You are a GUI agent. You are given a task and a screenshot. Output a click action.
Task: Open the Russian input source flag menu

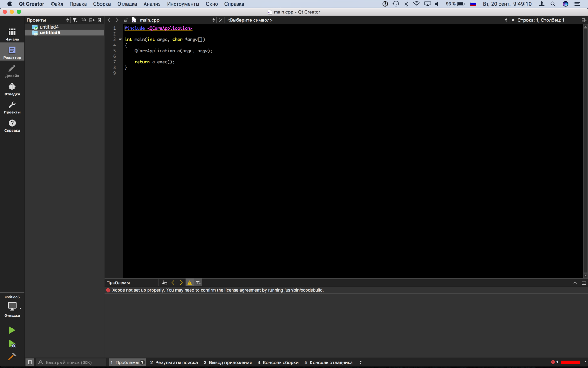pos(473,4)
